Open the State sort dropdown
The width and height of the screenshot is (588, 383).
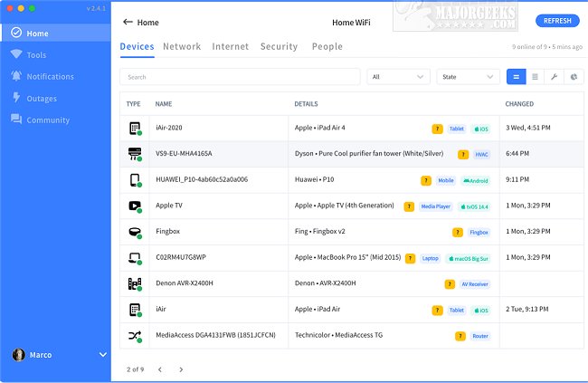point(468,77)
